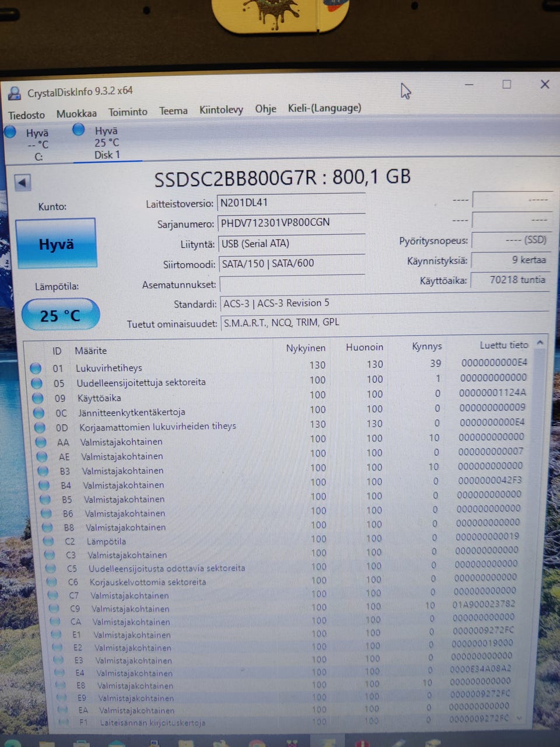Click status dot of C6 Korjauskelvottomia sektoreita row
560x747 pixels.
[x=52, y=582]
